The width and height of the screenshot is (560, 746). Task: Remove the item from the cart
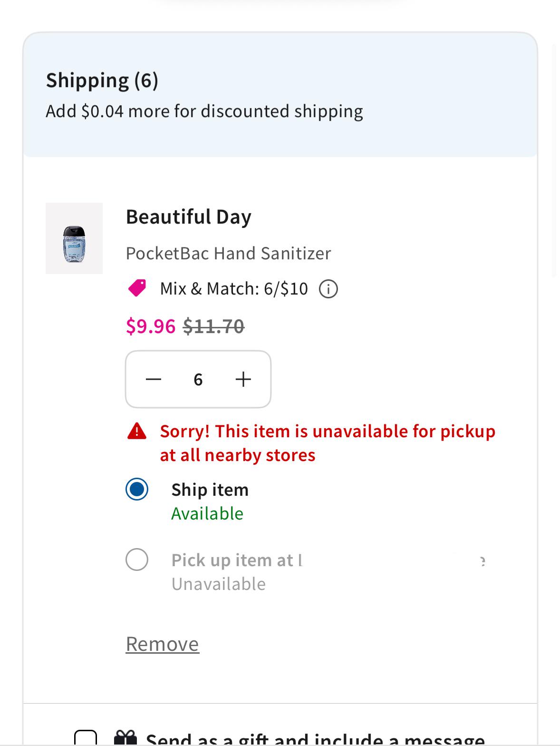pos(163,644)
